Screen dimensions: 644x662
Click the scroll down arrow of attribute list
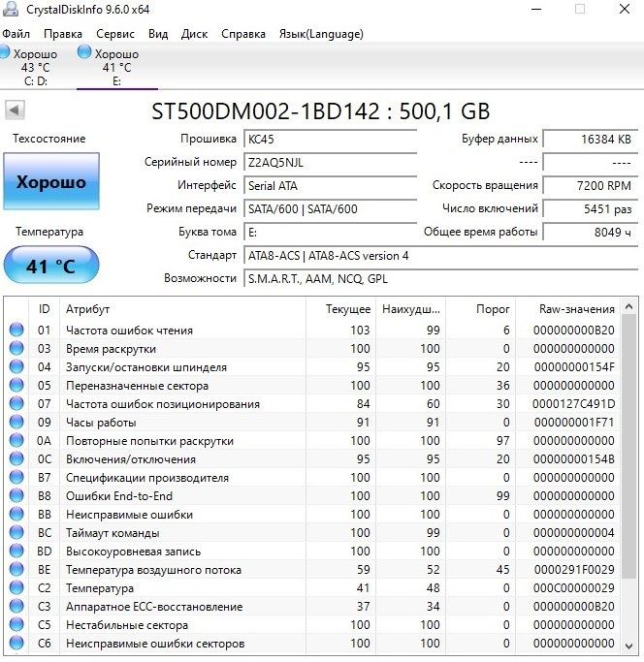click(628, 646)
